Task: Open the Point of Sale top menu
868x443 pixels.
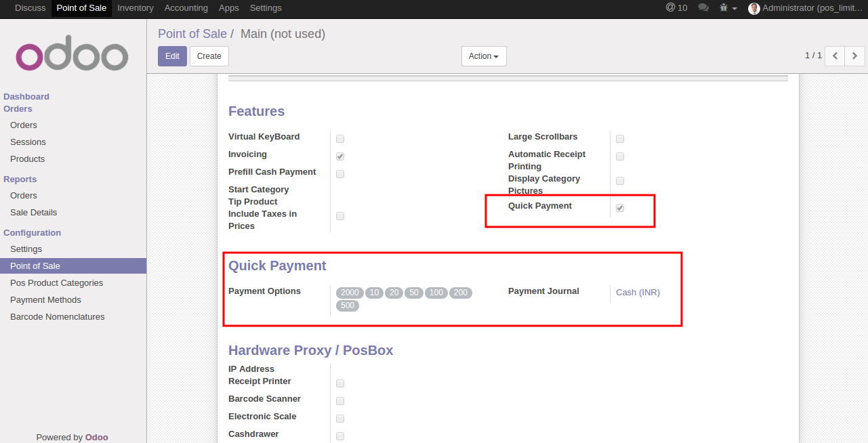Action: point(81,8)
